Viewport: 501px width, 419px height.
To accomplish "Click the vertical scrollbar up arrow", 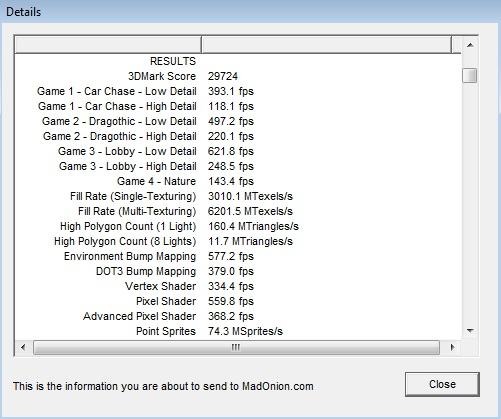I will 470,45.
